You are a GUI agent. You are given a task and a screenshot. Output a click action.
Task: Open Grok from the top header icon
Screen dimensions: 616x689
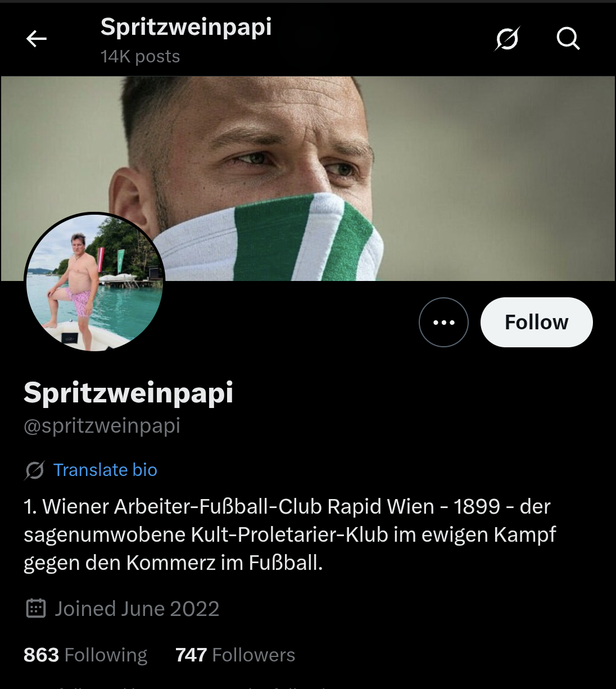[x=507, y=39]
